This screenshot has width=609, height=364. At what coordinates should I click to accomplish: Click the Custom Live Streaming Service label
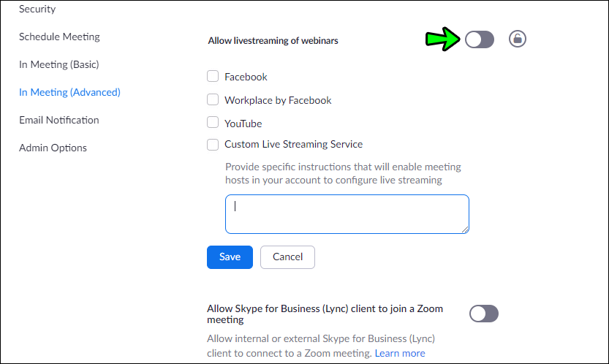[x=293, y=145]
